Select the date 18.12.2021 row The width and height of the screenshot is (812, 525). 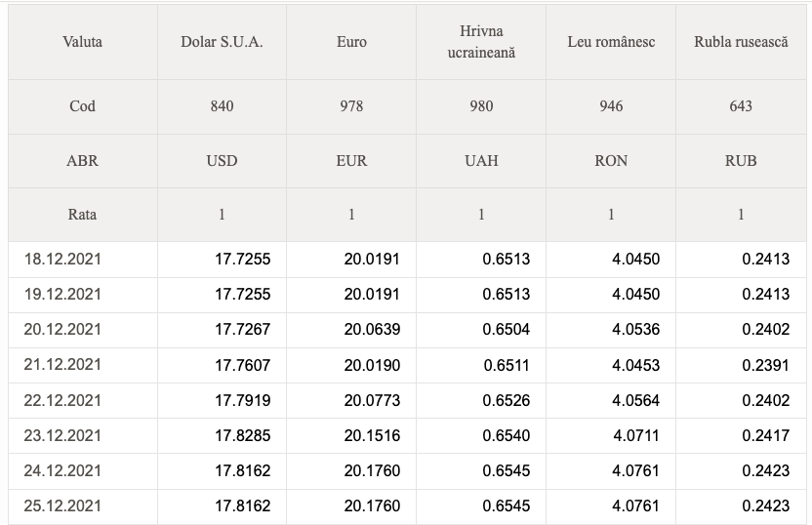(x=407, y=260)
